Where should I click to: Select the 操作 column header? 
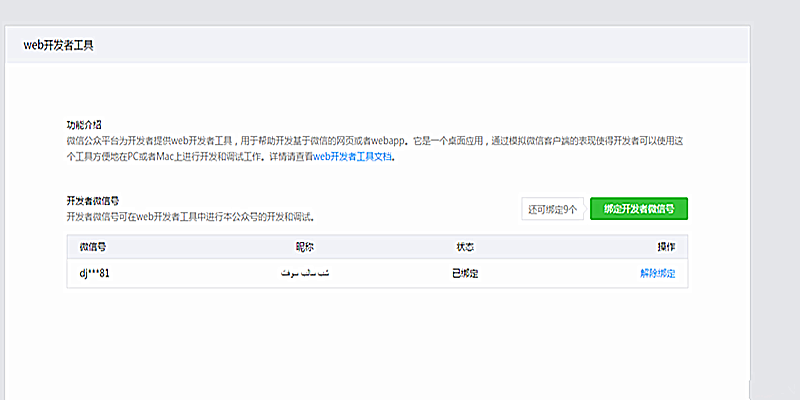click(x=665, y=247)
